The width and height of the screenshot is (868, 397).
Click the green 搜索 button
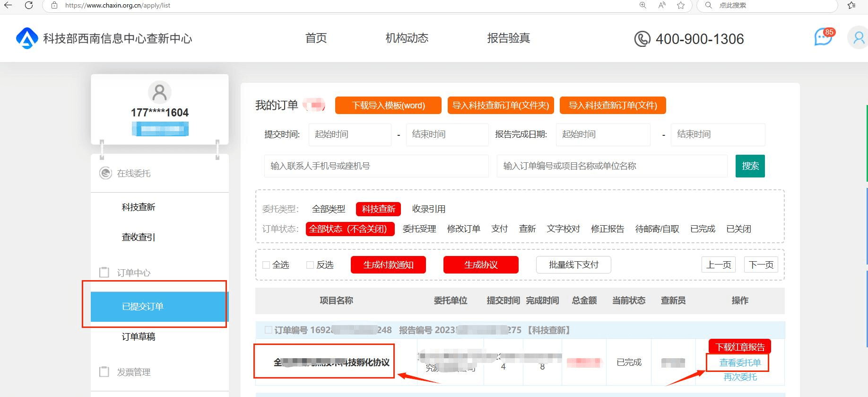pos(750,166)
